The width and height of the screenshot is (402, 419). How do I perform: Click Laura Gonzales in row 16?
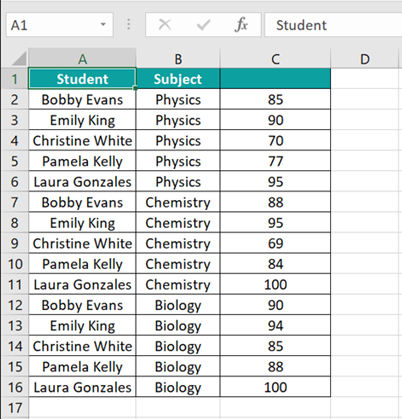tap(82, 387)
